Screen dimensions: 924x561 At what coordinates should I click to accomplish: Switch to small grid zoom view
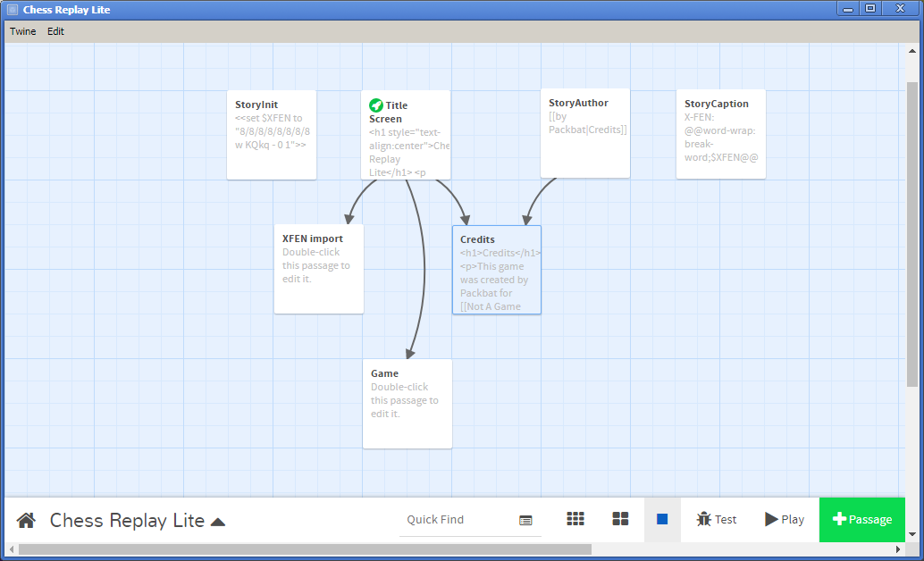[575, 519]
